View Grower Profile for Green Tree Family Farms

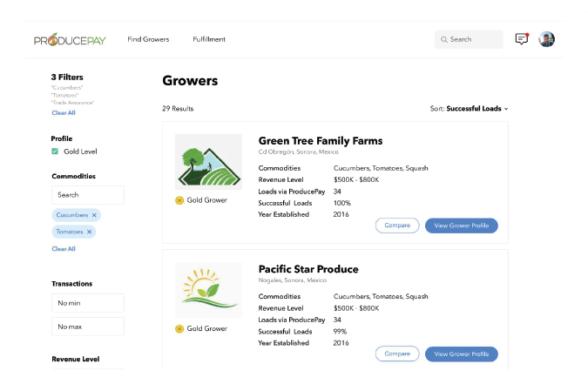click(461, 226)
